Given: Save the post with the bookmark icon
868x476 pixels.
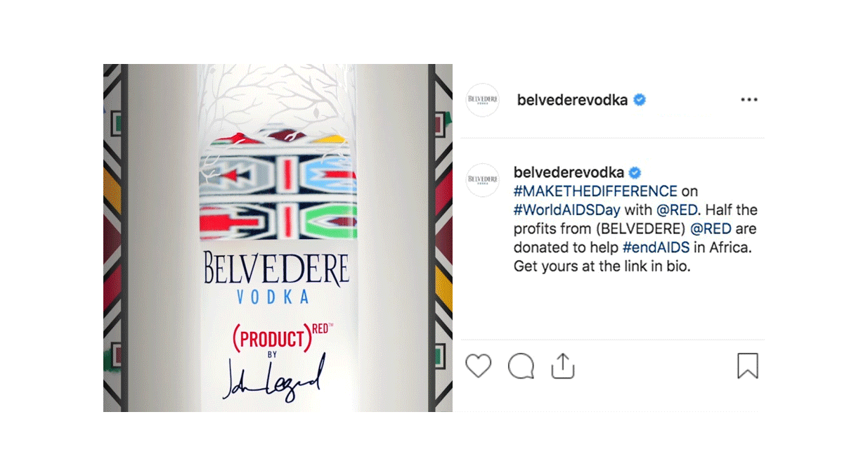Looking at the screenshot, I should click(748, 366).
